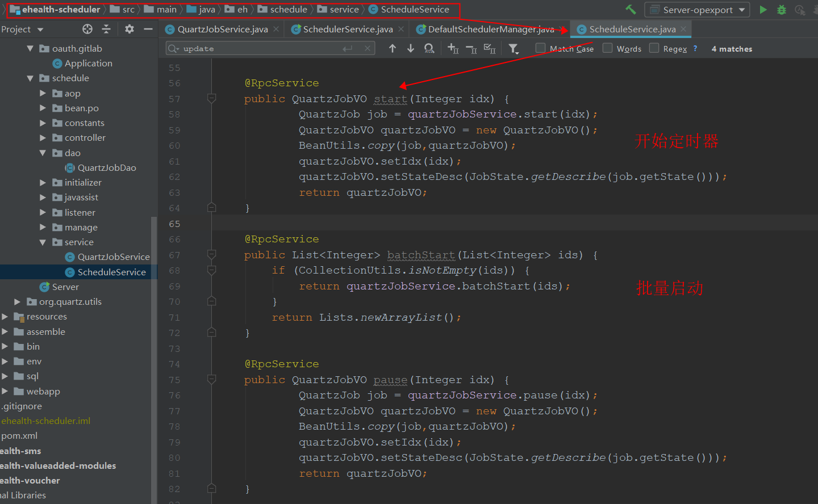Expand the resources folder

coord(5,317)
